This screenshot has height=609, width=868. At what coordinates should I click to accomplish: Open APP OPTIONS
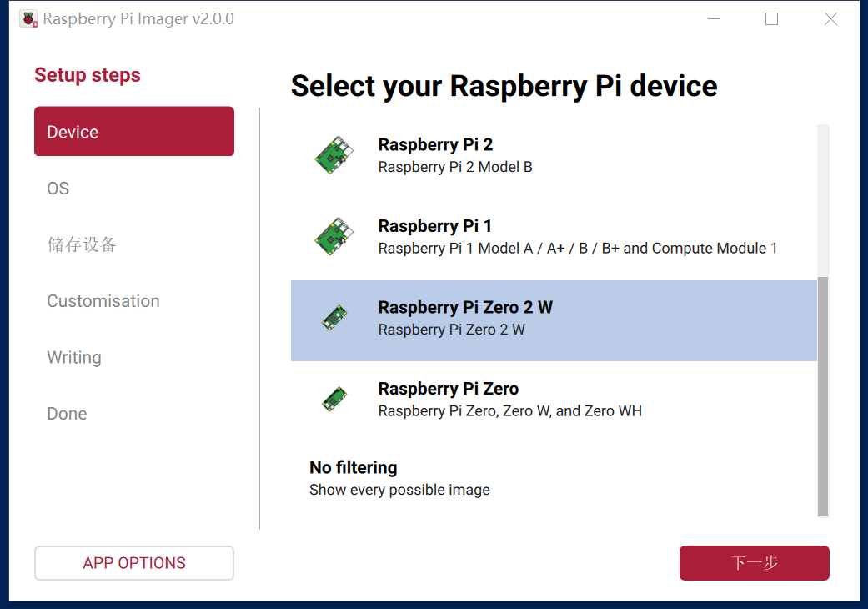tap(134, 563)
